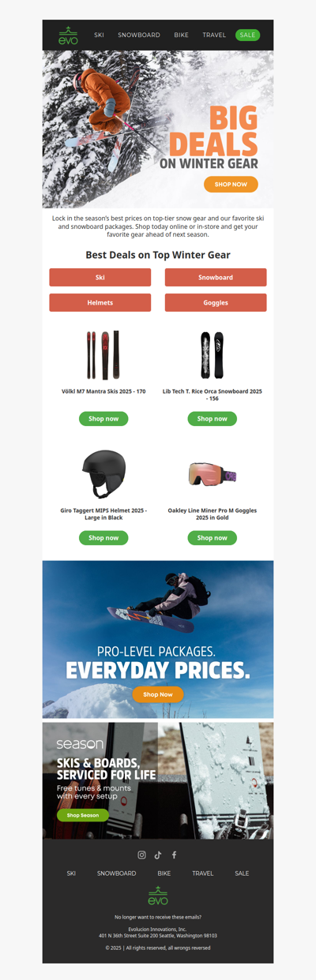
Task: Click the green evo logo in footer
Action: click(158, 896)
